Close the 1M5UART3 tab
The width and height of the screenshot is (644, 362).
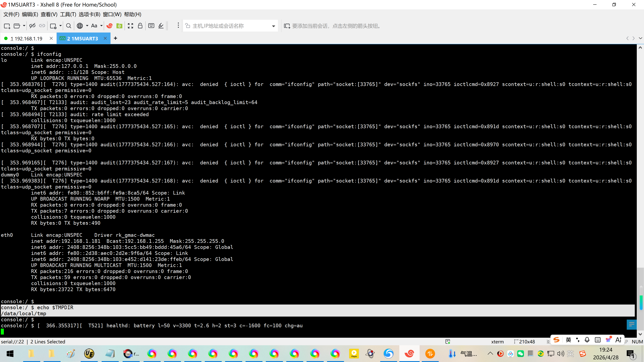click(x=105, y=38)
